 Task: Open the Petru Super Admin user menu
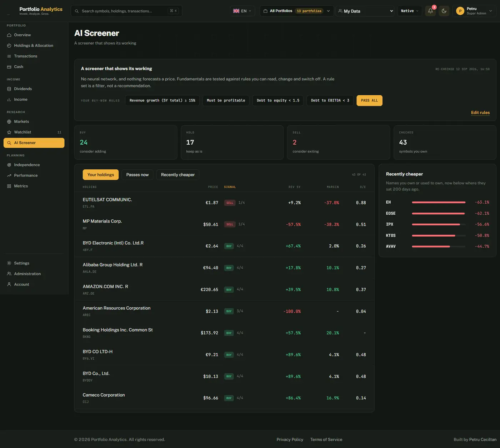pos(474,11)
